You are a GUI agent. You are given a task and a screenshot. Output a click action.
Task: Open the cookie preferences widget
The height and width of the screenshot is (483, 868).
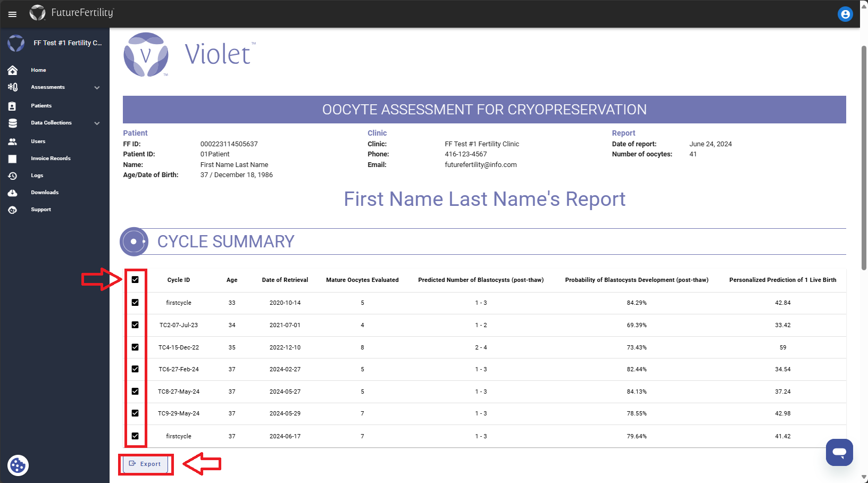(x=18, y=465)
